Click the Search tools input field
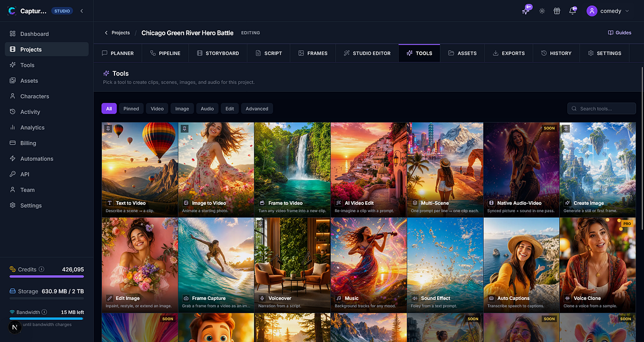 (602, 108)
